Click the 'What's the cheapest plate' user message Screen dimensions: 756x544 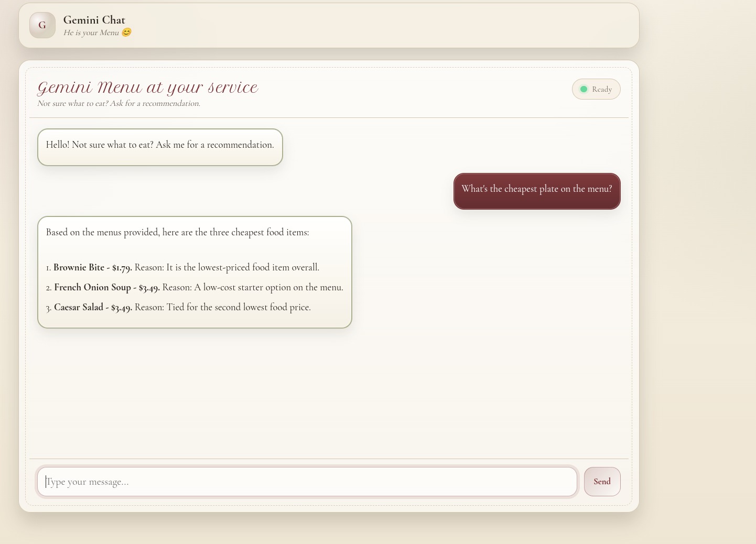click(x=537, y=191)
